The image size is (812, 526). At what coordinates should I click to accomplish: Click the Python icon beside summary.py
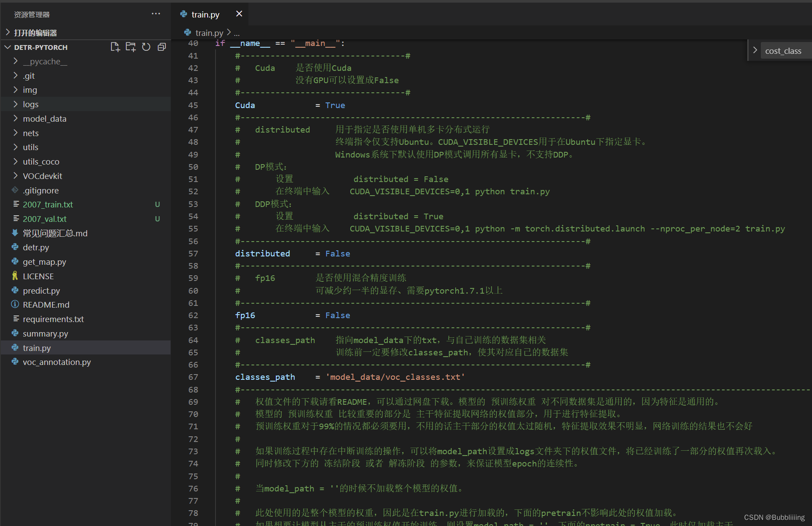tap(15, 333)
